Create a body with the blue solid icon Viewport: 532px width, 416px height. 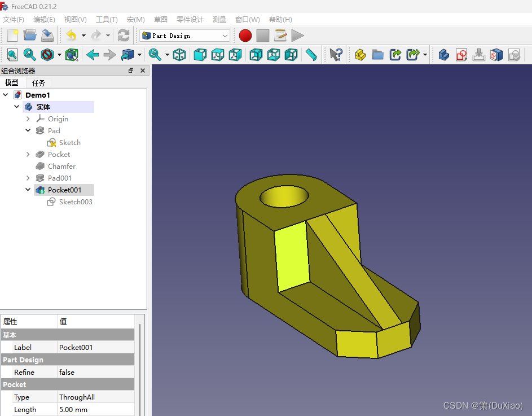pyautogui.click(x=444, y=55)
